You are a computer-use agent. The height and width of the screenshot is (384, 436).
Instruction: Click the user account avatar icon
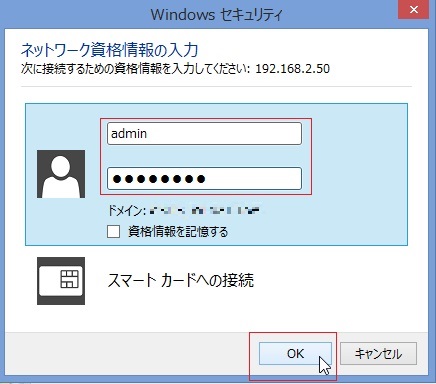(x=61, y=174)
